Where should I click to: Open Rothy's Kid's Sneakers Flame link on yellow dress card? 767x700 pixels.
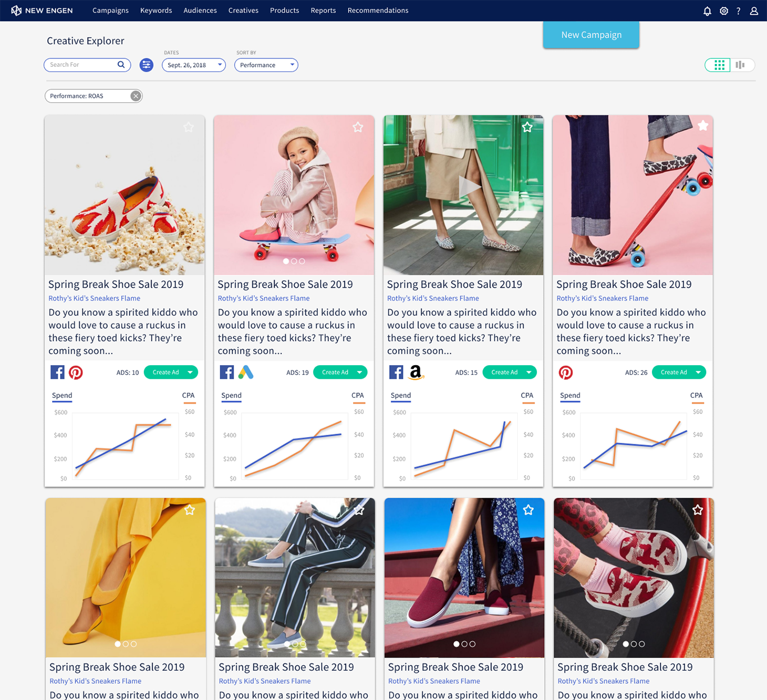click(95, 681)
